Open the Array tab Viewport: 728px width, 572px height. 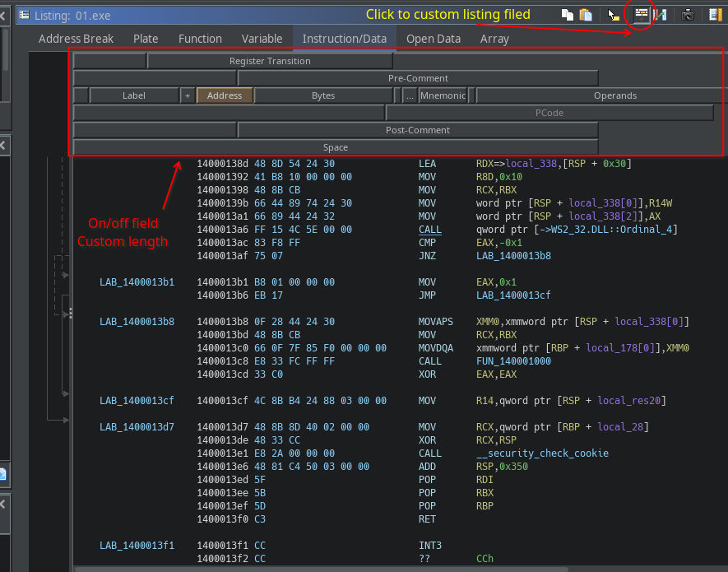[x=494, y=39]
